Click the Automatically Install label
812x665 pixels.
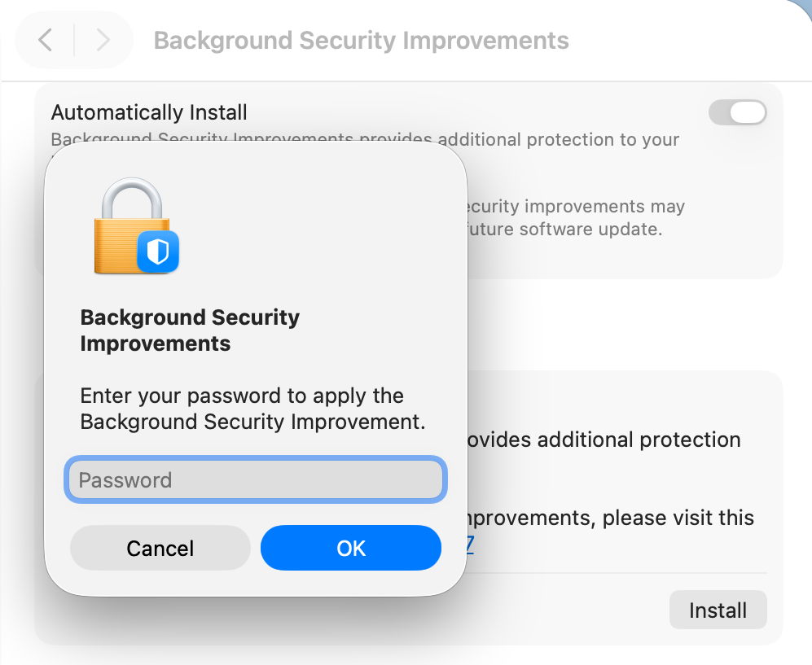pyautogui.click(x=149, y=112)
